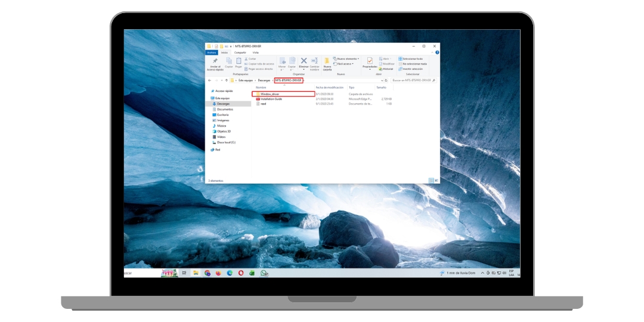
Task: Expand the Nuevo elemento dropdown
Action: point(348,58)
